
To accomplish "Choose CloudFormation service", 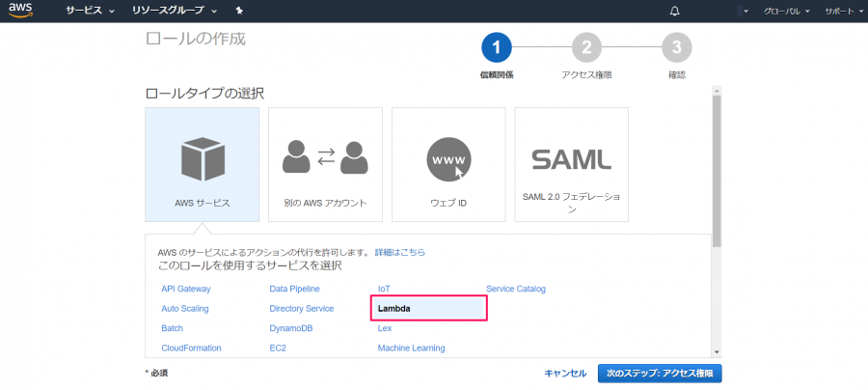I will pyautogui.click(x=191, y=348).
